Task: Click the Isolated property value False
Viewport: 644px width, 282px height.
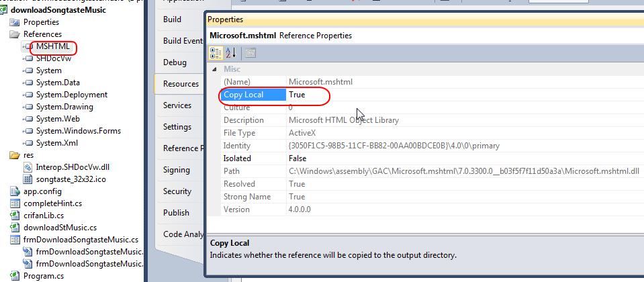Action: [297, 158]
